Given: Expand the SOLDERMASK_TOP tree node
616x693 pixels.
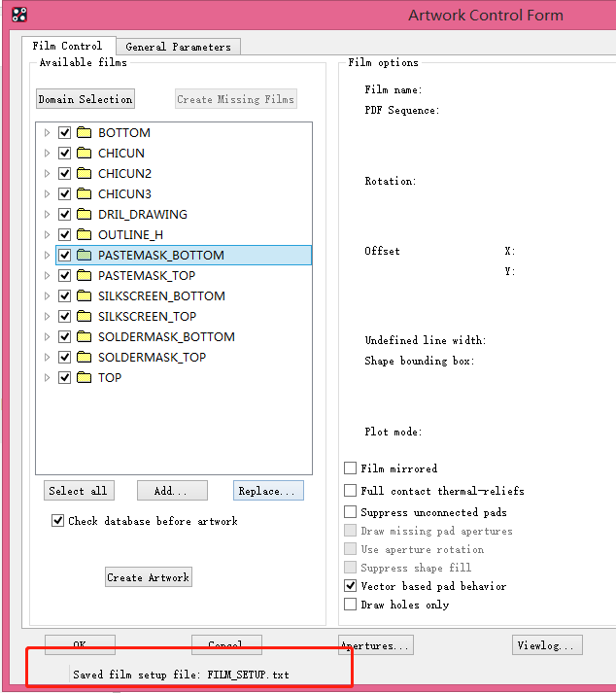Looking at the screenshot, I should (x=46, y=357).
